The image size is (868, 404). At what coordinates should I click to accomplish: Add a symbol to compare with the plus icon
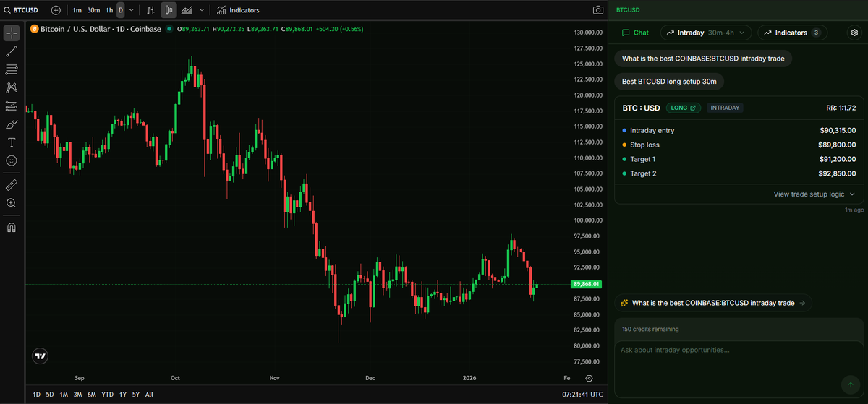[56, 10]
